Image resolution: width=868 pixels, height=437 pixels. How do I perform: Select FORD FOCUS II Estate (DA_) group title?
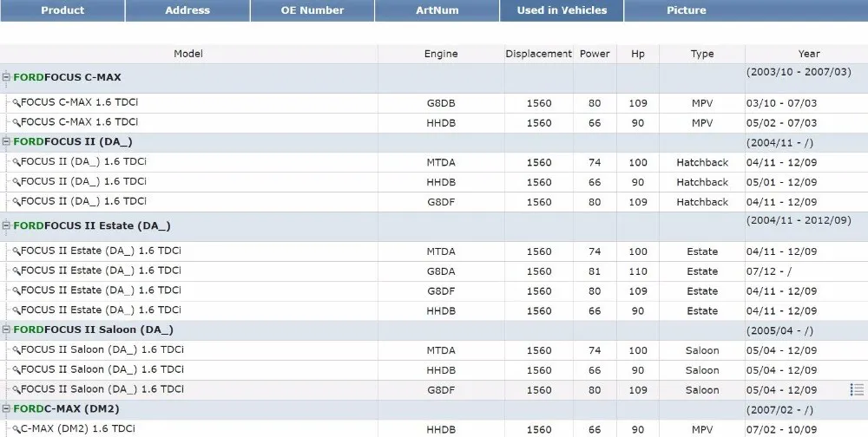92,225
